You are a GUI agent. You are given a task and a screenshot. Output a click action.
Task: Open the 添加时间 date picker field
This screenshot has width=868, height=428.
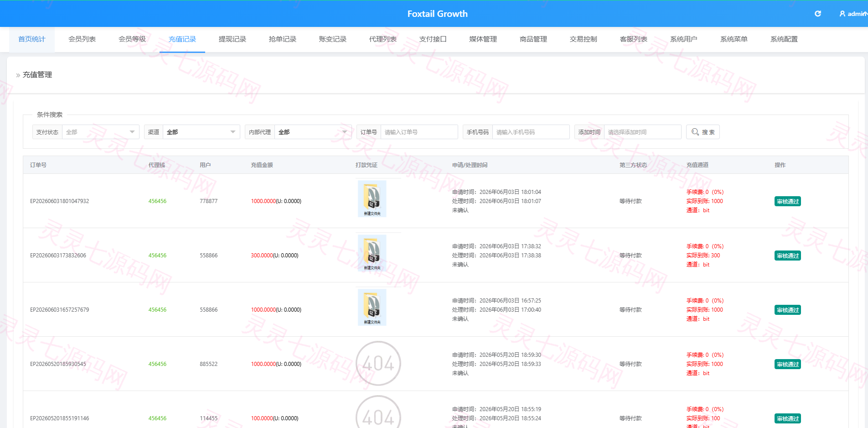(642, 132)
